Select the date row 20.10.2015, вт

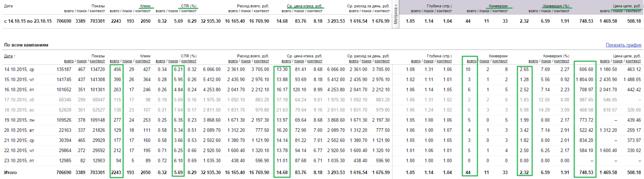coord(19,130)
